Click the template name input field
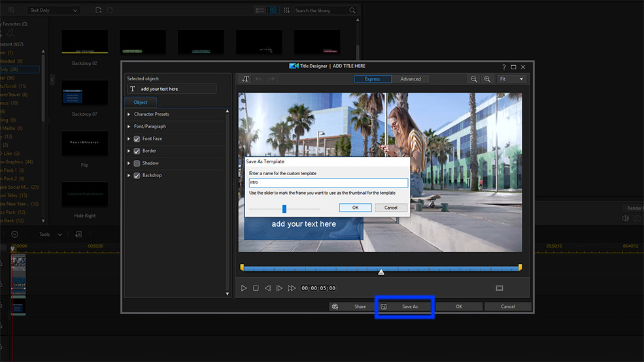 click(x=328, y=183)
